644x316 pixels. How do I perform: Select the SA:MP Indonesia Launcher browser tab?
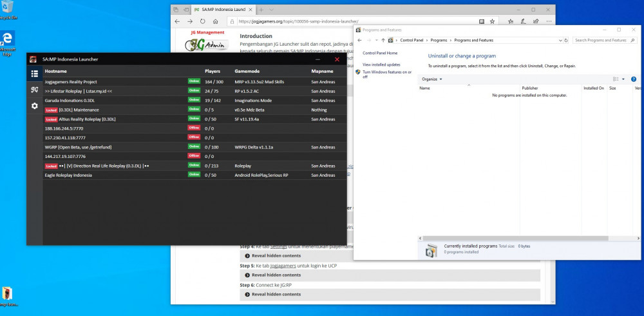point(223,10)
